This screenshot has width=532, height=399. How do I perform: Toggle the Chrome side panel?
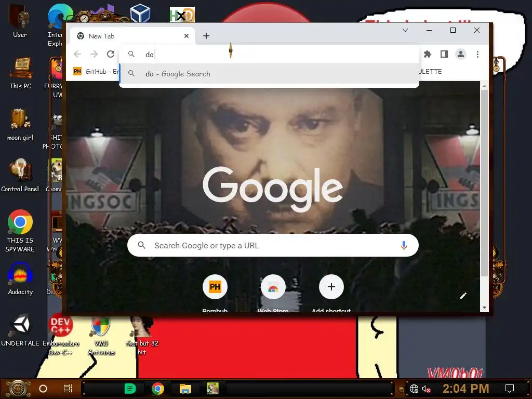pyautogui.click(x=444, y=54)
